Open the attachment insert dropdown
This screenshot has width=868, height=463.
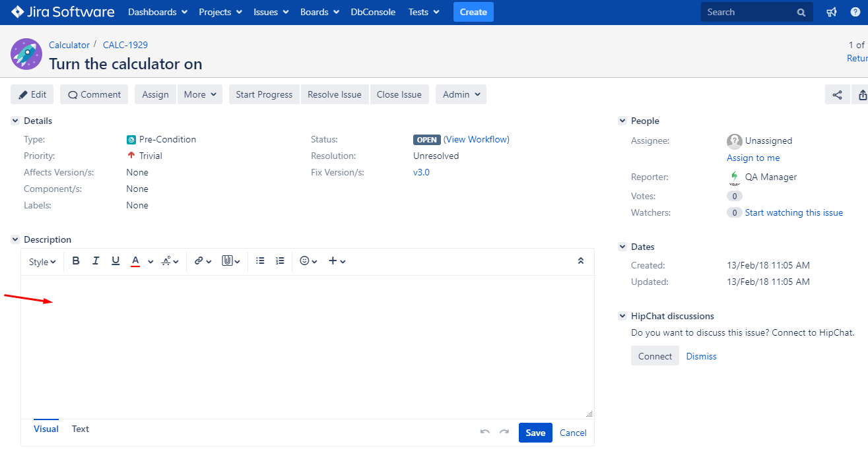231,261
